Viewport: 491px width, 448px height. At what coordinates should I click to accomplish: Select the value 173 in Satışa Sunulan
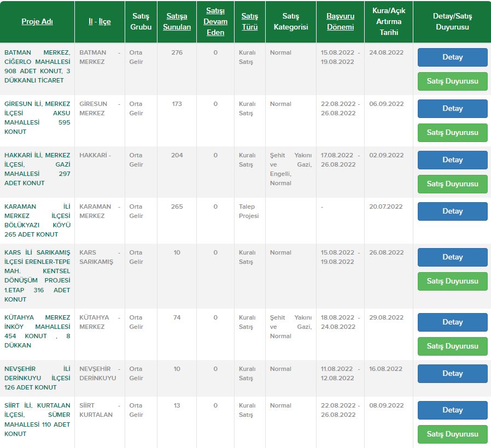[x=177, y=104]
